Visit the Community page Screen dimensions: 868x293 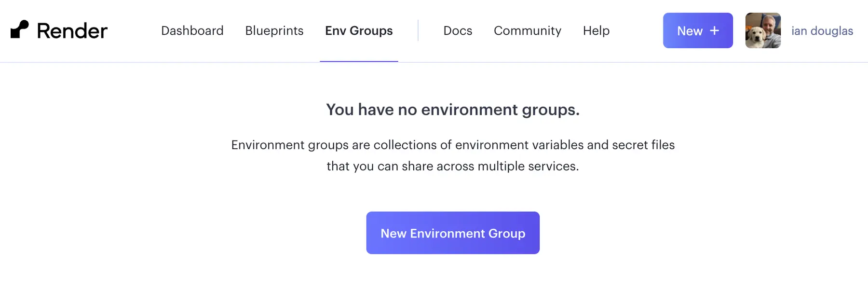(528, 31)
